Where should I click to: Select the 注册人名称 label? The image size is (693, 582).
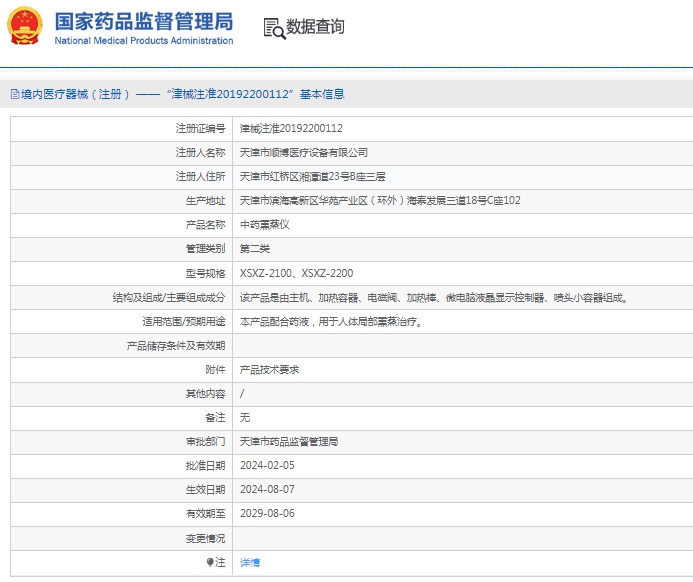200,152
